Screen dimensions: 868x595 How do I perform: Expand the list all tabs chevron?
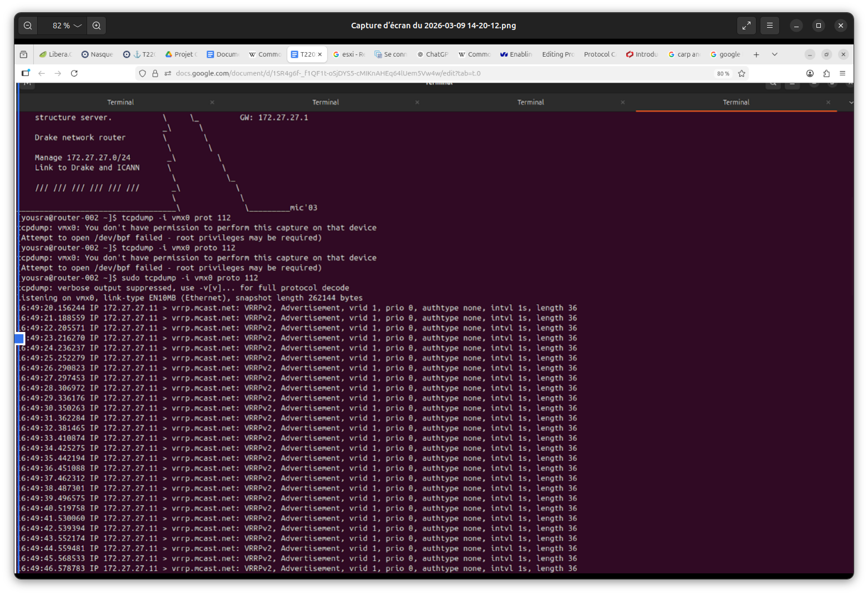point(775,54)
